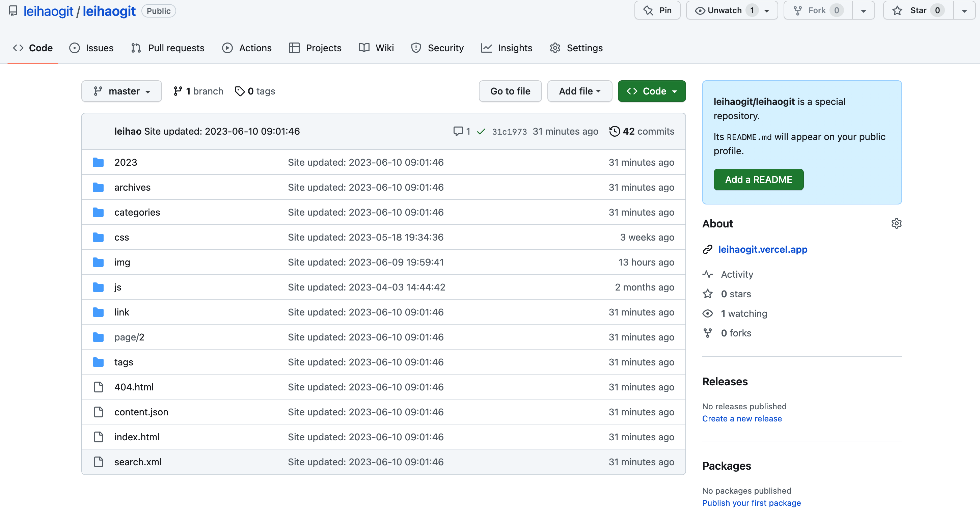Toggle Pin for this repository

pyautogui.click(x=657, y=10)
